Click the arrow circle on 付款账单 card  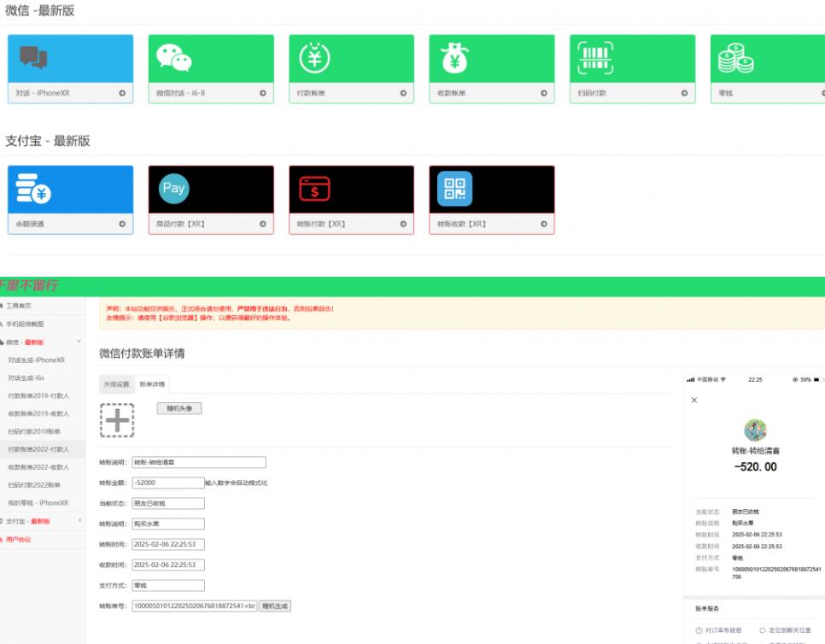pos(403,93)
